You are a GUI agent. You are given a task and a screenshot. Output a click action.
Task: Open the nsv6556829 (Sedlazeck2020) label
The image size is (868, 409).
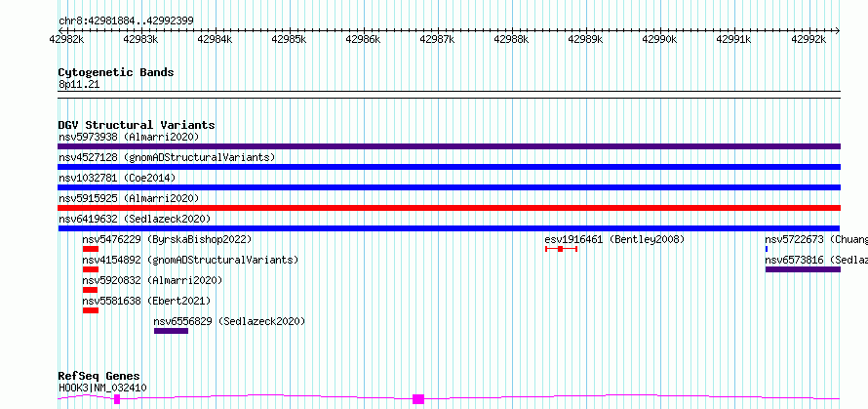point(230,321)
